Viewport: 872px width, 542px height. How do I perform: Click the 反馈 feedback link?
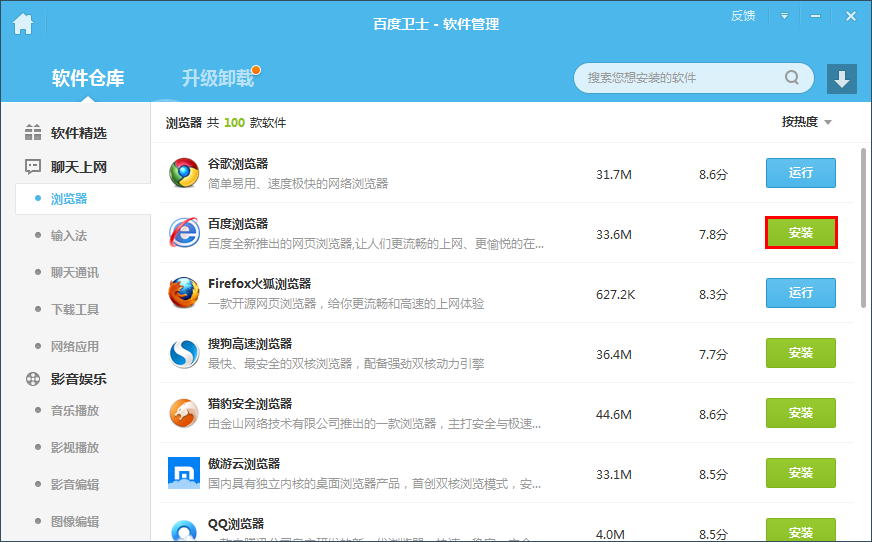742,16
